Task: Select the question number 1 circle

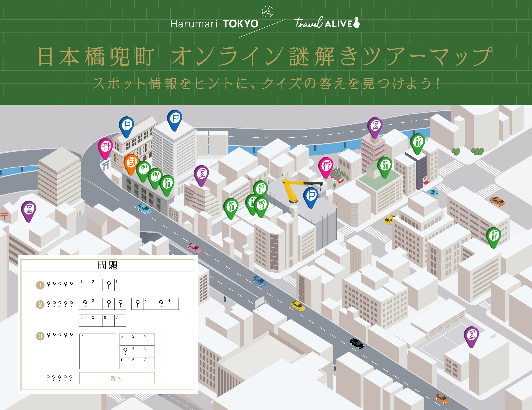Action: [x=40, y=285]
